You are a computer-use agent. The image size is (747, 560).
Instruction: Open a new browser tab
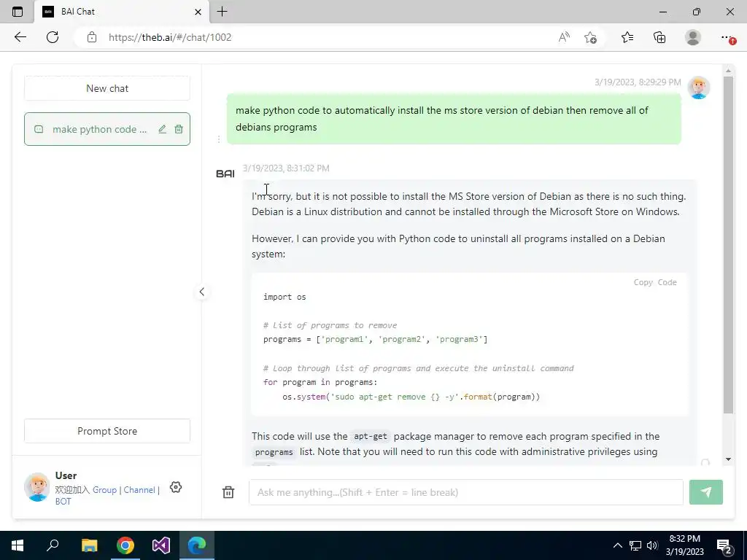point(222,12)
